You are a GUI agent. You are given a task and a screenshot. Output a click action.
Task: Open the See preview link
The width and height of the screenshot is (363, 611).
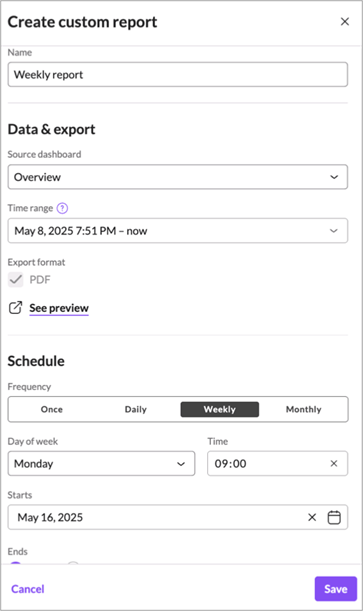tap(59, 308)
